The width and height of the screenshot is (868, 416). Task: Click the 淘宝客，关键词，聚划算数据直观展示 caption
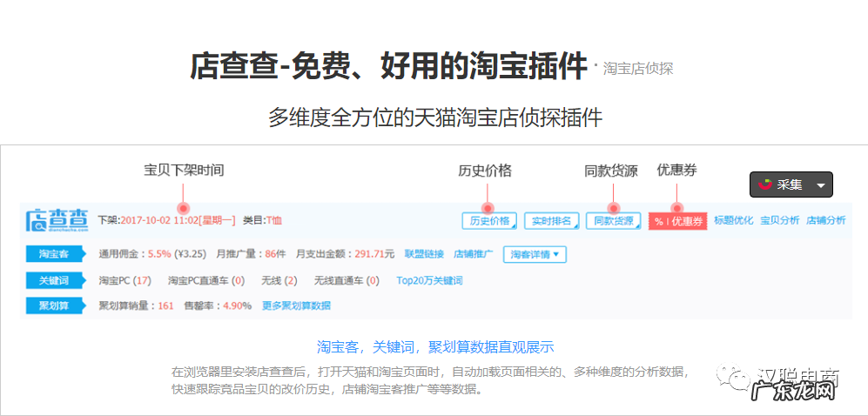click(x=435, y=347)
